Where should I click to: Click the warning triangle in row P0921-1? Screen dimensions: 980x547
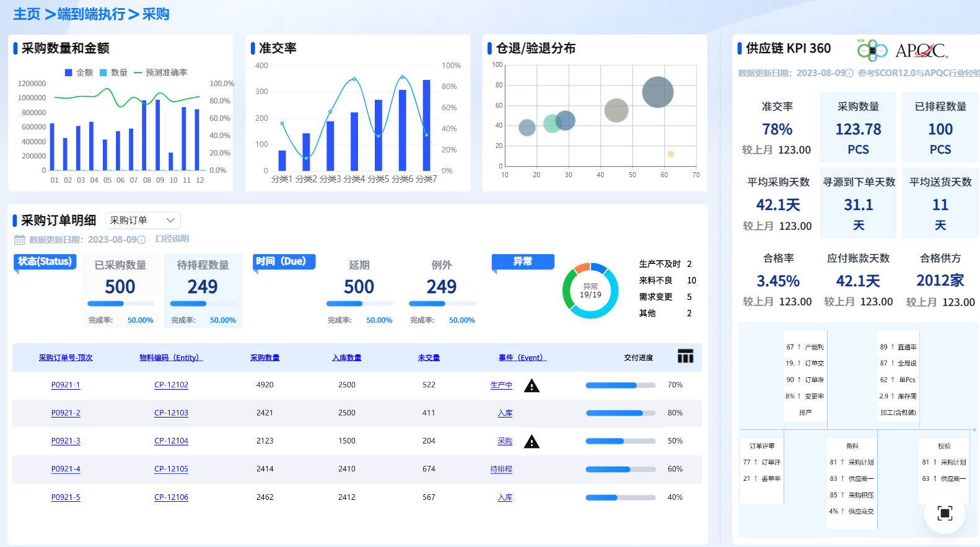(532, 386)
